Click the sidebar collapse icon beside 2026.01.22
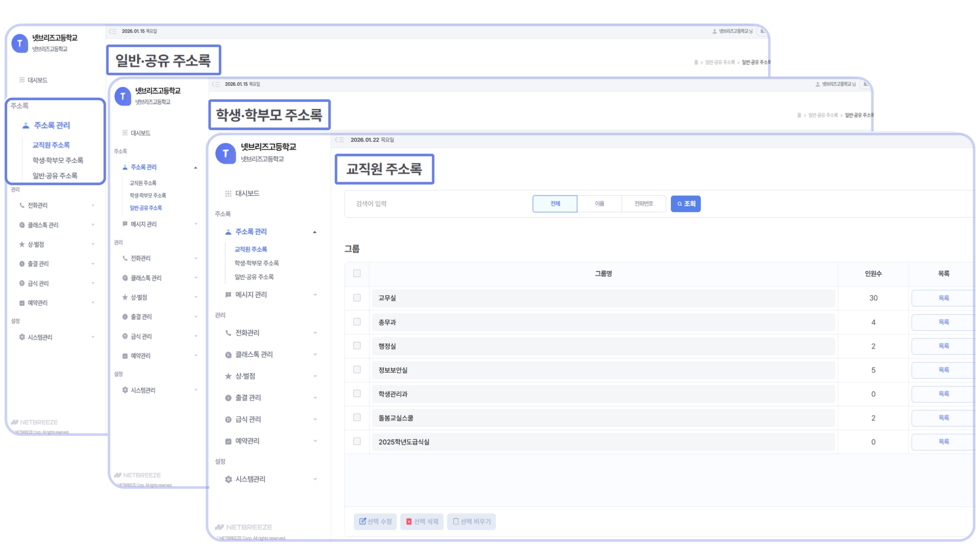 tap(339, 140)
